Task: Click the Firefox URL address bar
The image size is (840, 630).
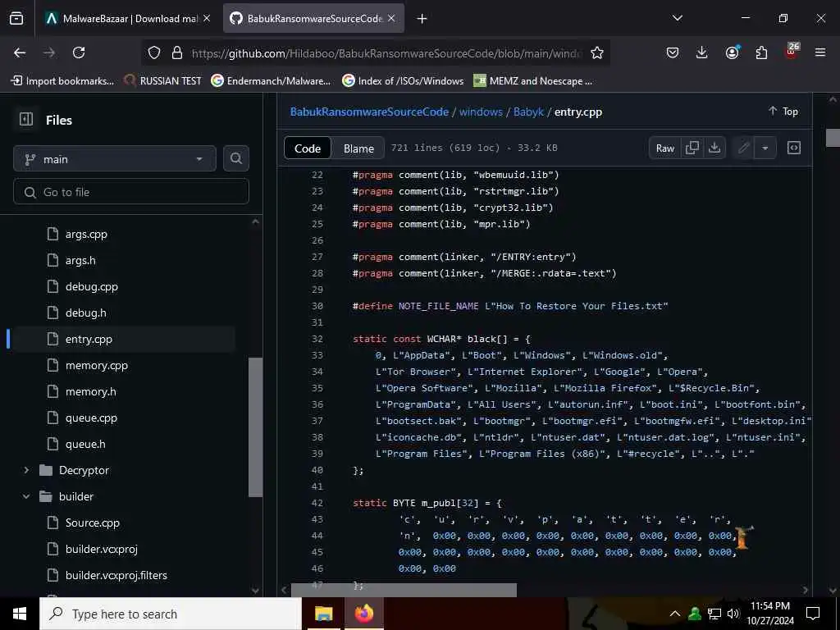Action: (x=386, y=53)
